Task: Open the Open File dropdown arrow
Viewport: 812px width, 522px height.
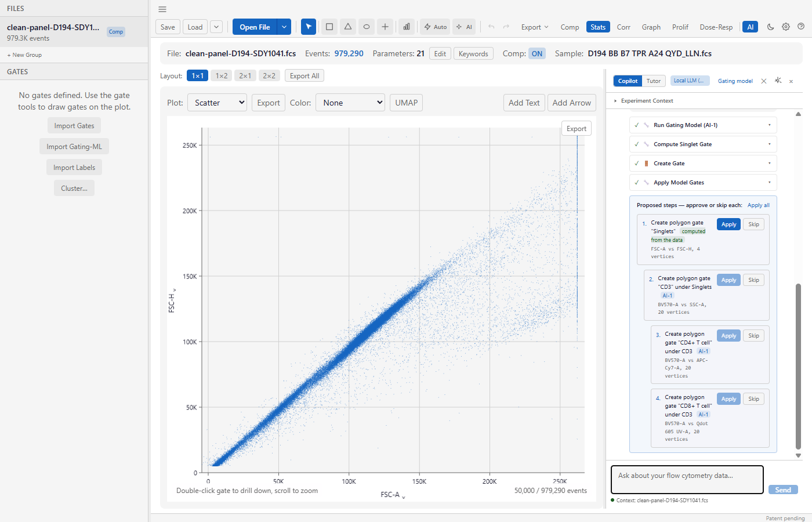Action: [284, 27]
